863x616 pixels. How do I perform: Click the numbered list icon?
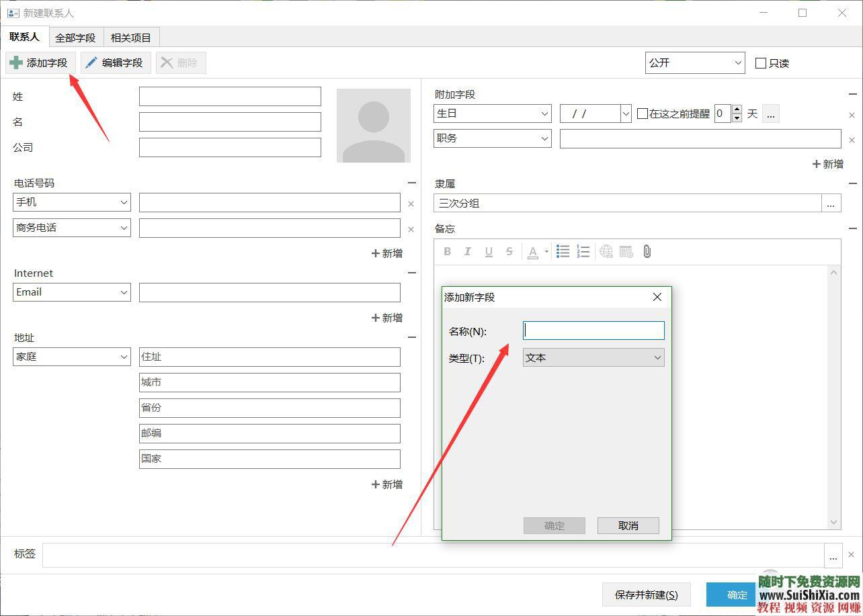(583, 252)
